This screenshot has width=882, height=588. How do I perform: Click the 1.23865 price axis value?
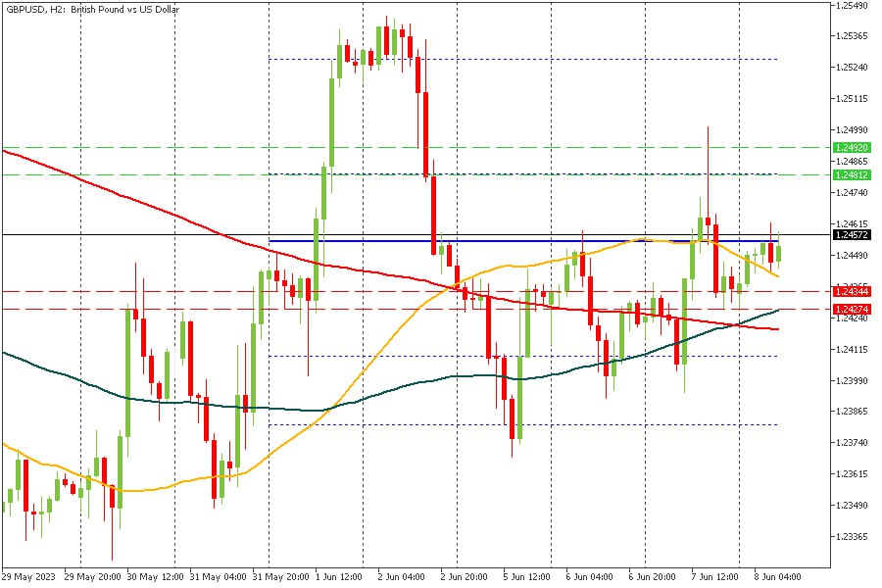pos(852,412)
